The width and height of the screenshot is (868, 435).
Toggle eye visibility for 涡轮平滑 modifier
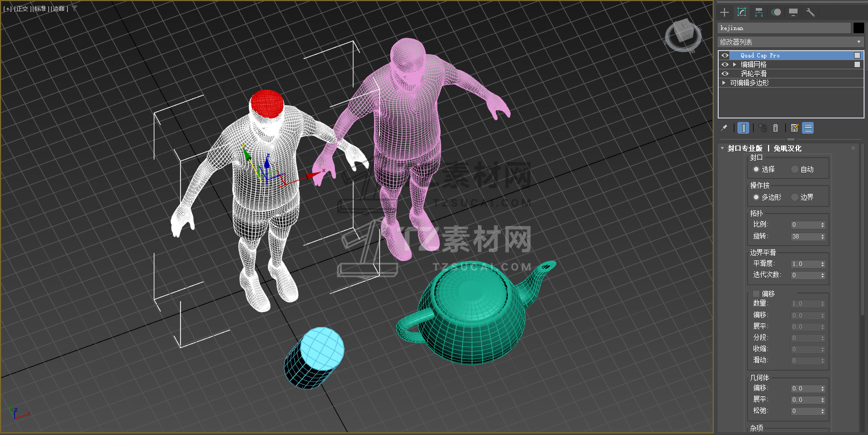(725, 74)
